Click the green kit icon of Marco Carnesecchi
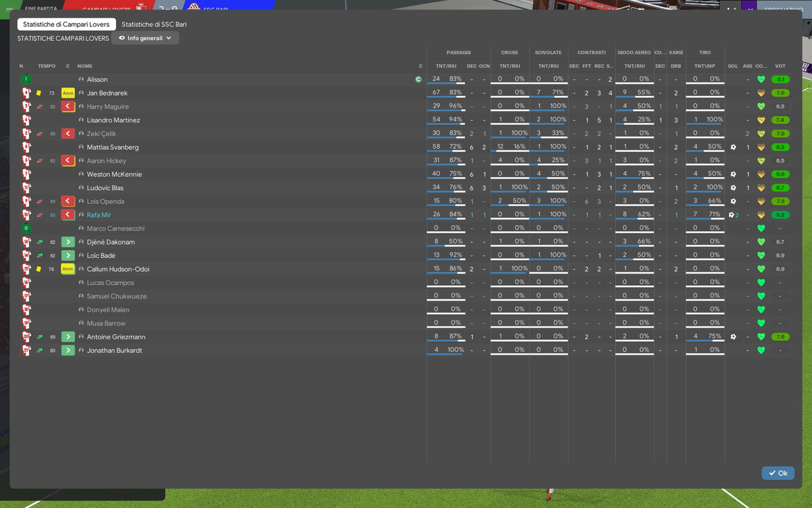Image resolution: width=812 pixels, height=508 pixels. [x=25, y=228]
